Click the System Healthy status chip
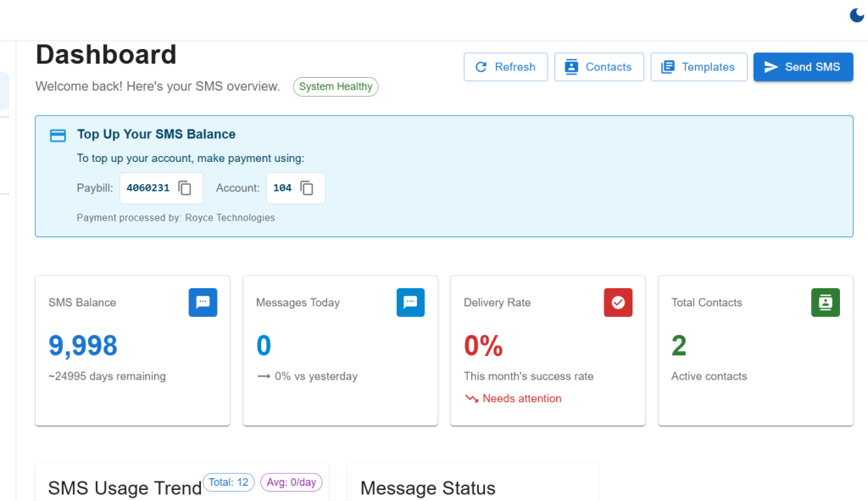Screen dimensions: 868x501 336,86
